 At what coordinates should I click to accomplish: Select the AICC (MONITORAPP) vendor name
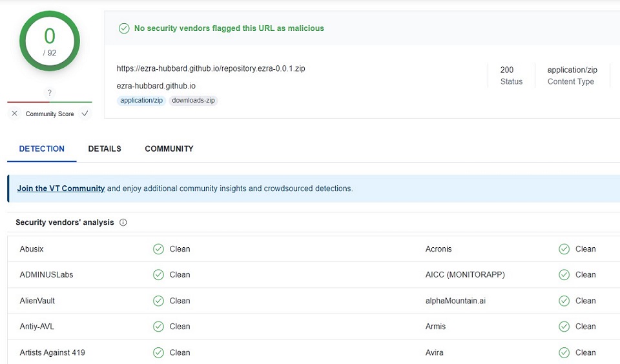[465, 275]
